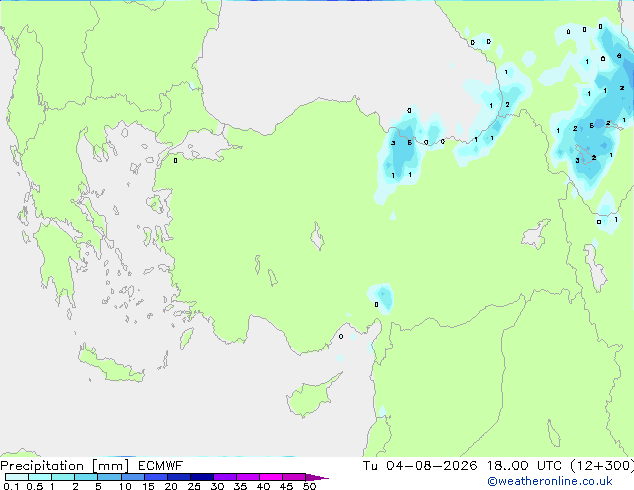Click the 45 to 50 mm legend swatch
The image size is (634, 490).
[294, 477]
